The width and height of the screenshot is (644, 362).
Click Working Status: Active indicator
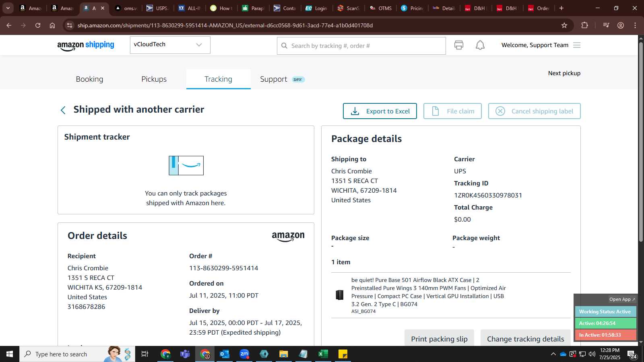point(605,312)
